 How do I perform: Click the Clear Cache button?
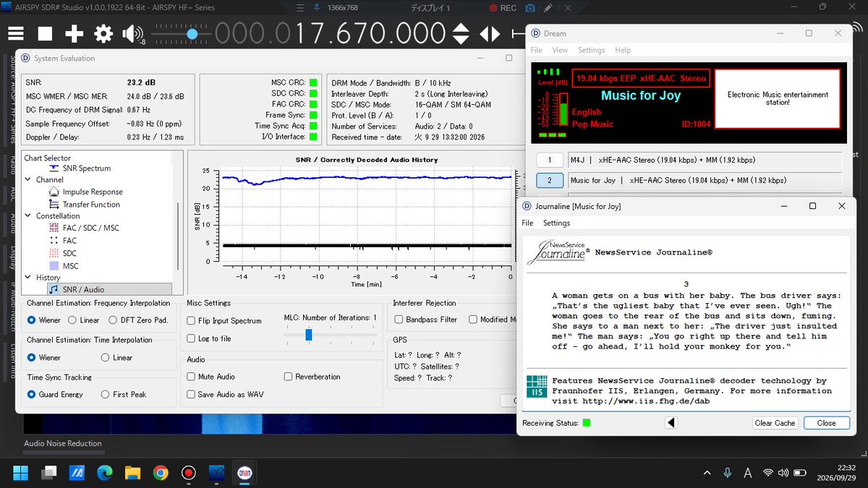click(x=775, y=423)
